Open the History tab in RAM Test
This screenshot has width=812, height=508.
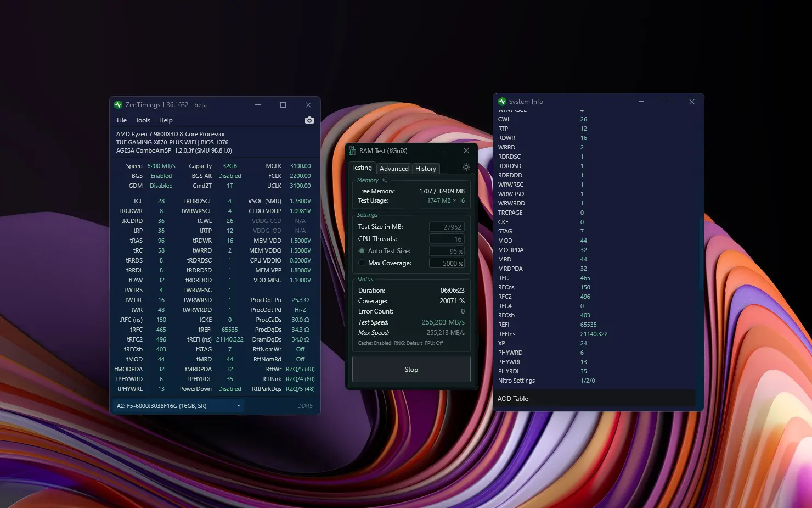point(426,169)
